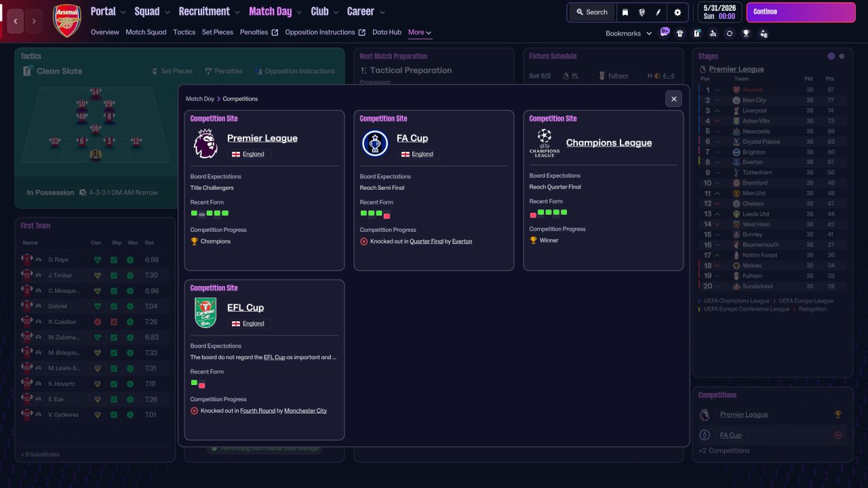The image size is (868, 488).
Task: Open settings with the gear icon
Action: (677, 12)
